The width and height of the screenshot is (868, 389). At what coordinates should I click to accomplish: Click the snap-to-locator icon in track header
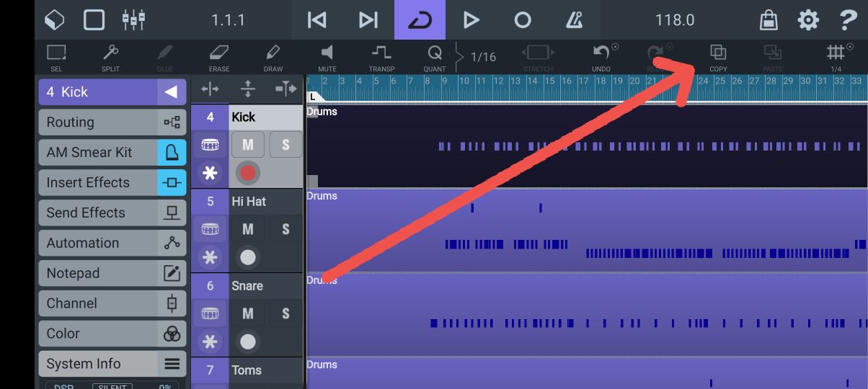(x=285, y=89)
